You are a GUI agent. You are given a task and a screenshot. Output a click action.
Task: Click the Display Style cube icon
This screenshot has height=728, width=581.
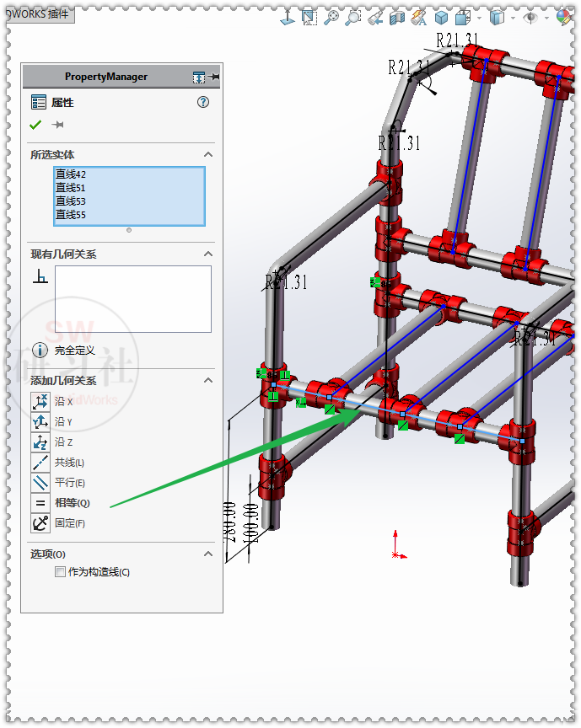click(x=462, y=18)
